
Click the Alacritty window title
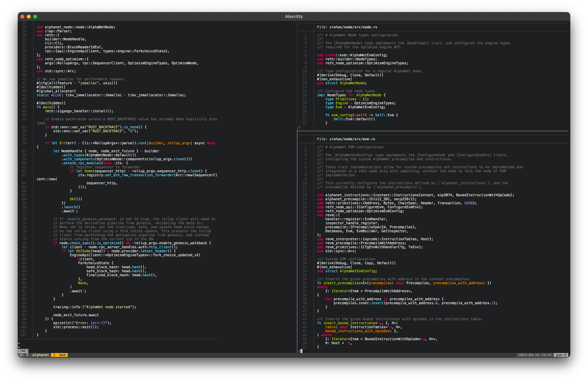tap(294, 17)
